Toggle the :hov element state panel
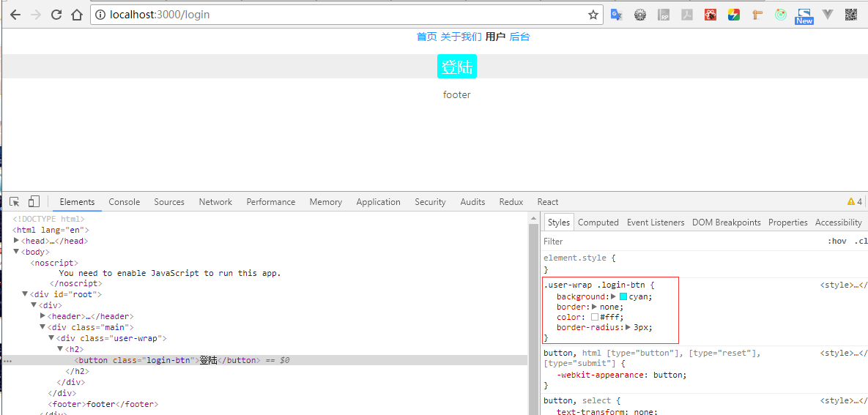The image size is (868, 415). [x=837, y=242]
